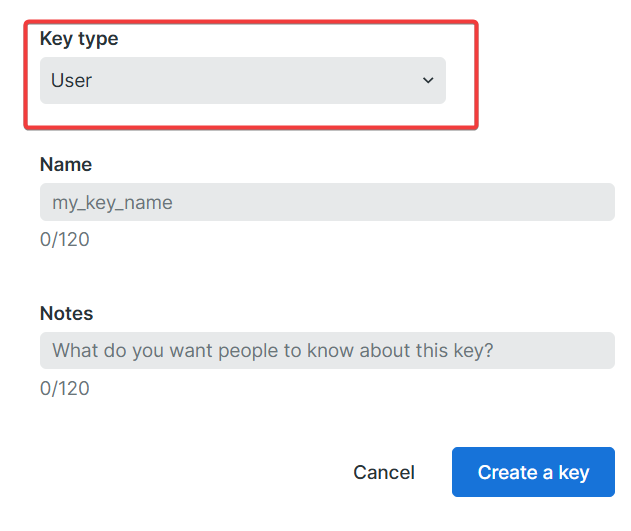Toggle the Key type dropdown arrow

pyautogui.click(x=428, y=81)
